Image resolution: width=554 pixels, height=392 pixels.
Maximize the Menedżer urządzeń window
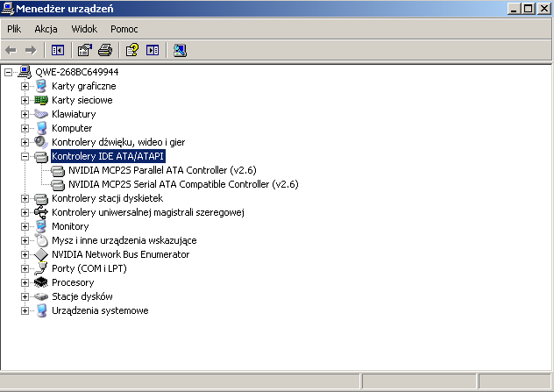tap(529, 9)
